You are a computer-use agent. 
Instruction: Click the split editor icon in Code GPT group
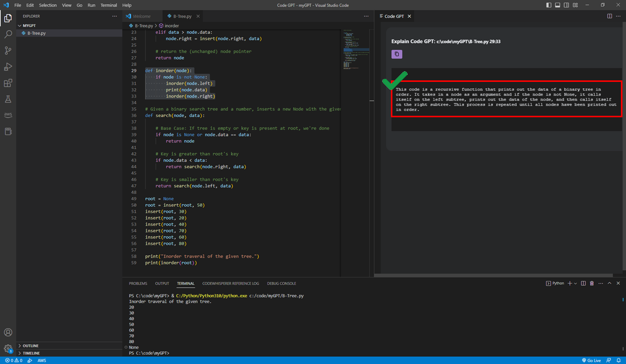(x=609, y=16)
